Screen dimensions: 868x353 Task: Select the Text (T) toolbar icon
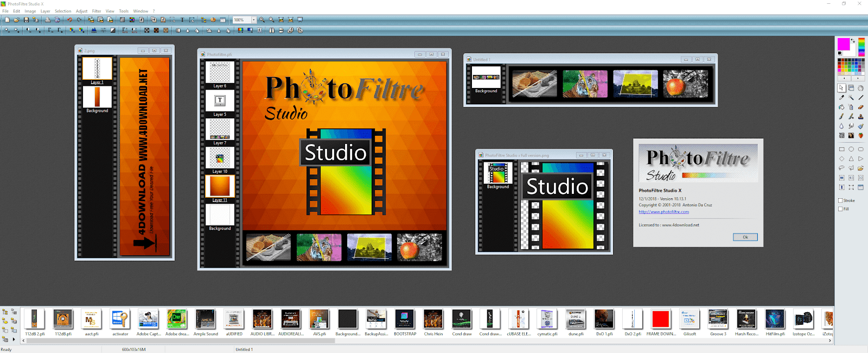tap(182, 20)
